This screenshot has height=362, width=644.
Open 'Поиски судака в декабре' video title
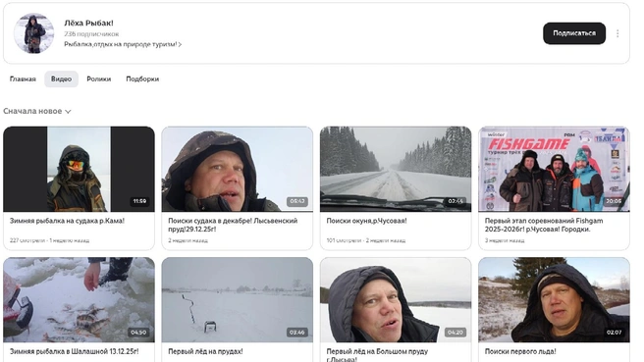[x=233, y=225]
